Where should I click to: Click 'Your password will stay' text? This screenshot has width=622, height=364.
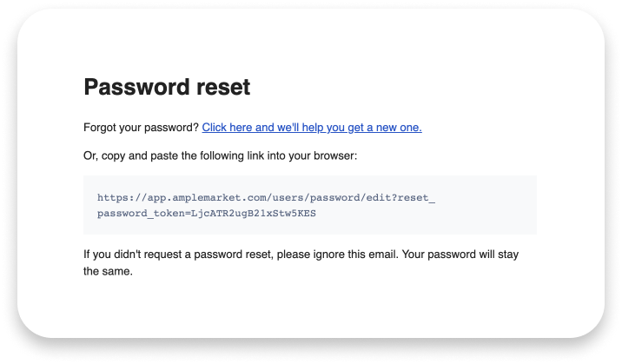pos(460,255)
